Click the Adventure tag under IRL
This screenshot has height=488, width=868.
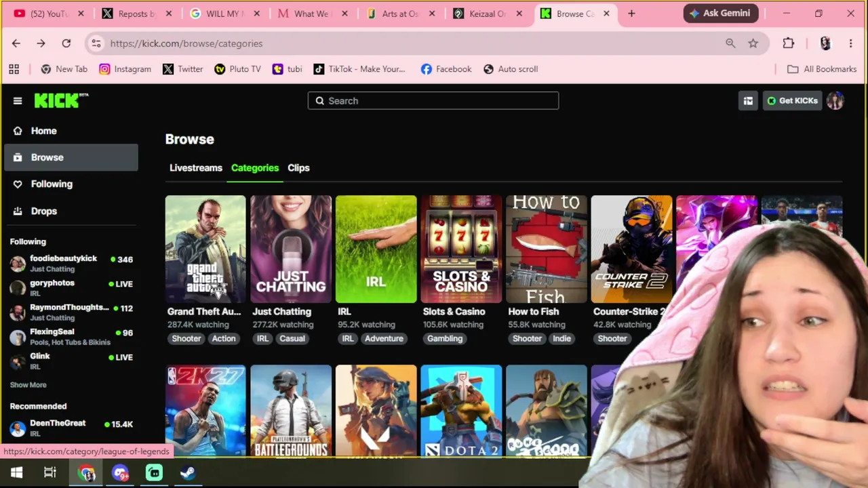pos(384,339)
